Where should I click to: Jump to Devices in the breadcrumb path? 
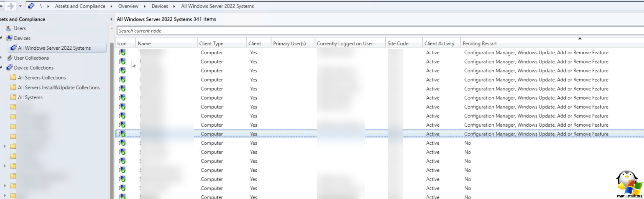pyautogui.click(x=160, y=6)
